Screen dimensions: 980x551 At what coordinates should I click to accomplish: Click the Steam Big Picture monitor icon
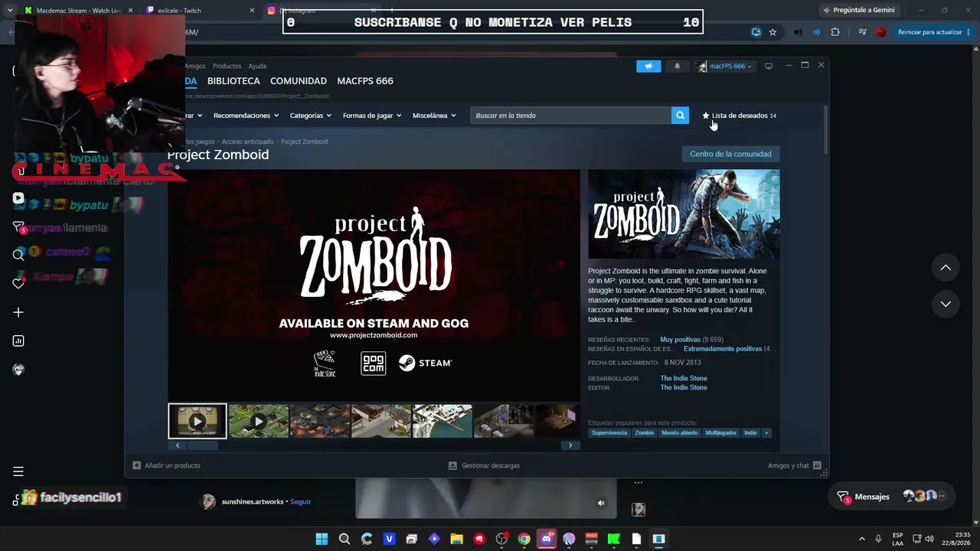pyautogui.click(x=769, y=66)
